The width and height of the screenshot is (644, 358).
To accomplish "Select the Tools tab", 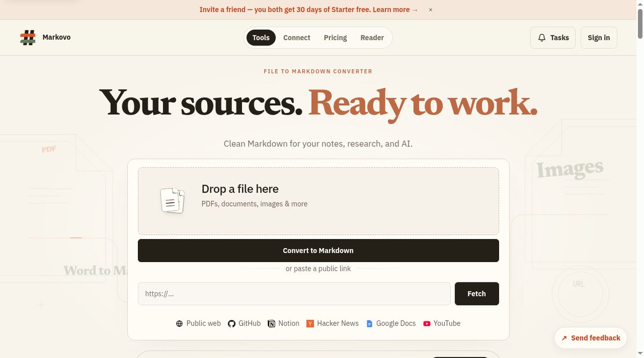I will [x=261, y=38].
